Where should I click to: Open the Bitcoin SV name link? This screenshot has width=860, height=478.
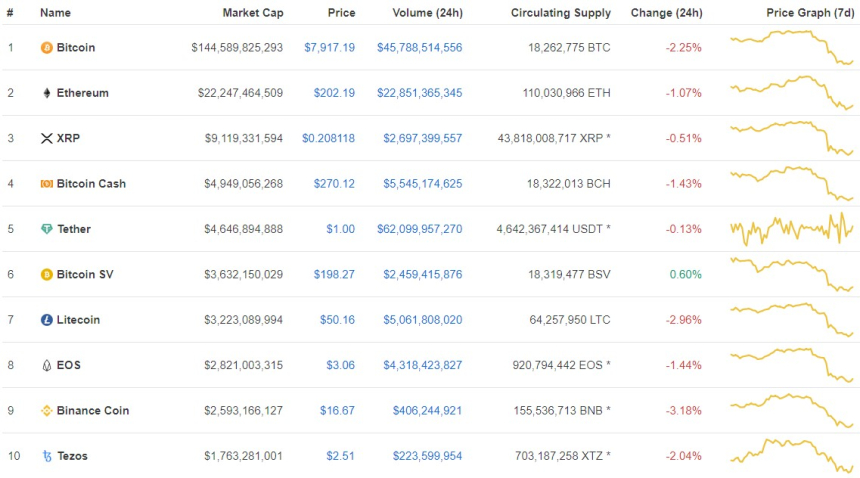click(84, 274)
